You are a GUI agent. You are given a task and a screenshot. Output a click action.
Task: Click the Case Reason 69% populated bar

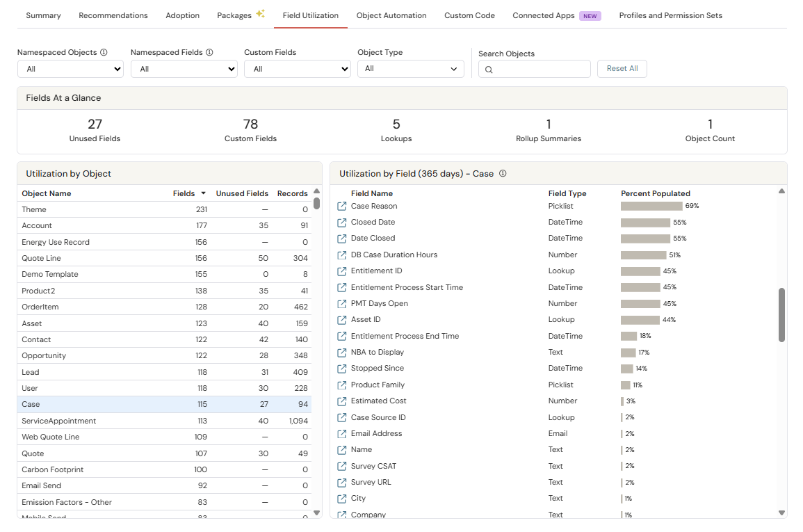click(651, 207)
